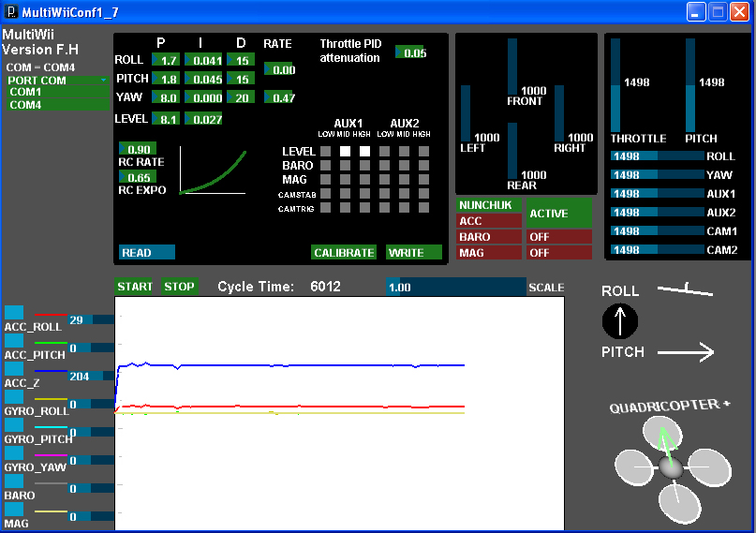Click the LEVEL I value 0.027
This screenshot has height=533, width=756.
click(203, 119)
